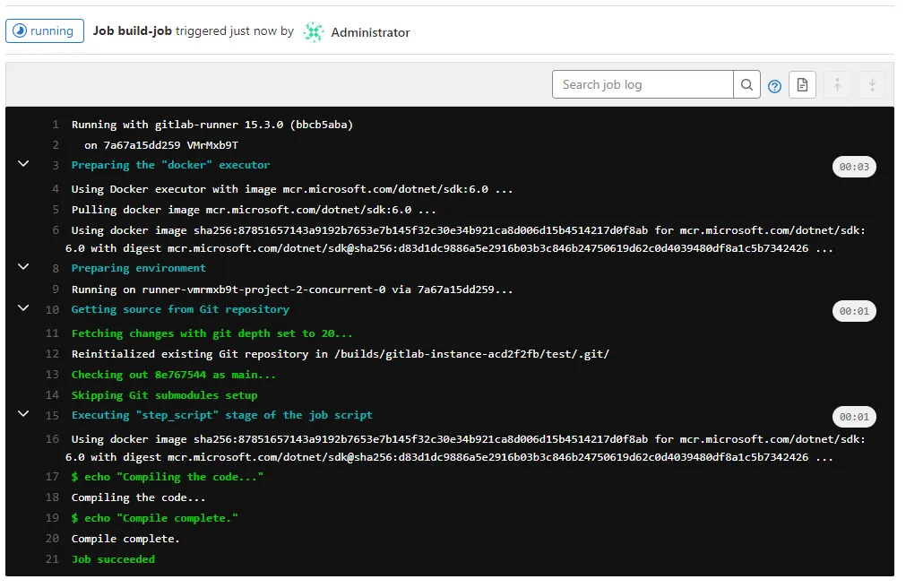906x588 pixels.
Task: Collapse the Executing "step_script" section chevron
Action: tap(23, 414)
